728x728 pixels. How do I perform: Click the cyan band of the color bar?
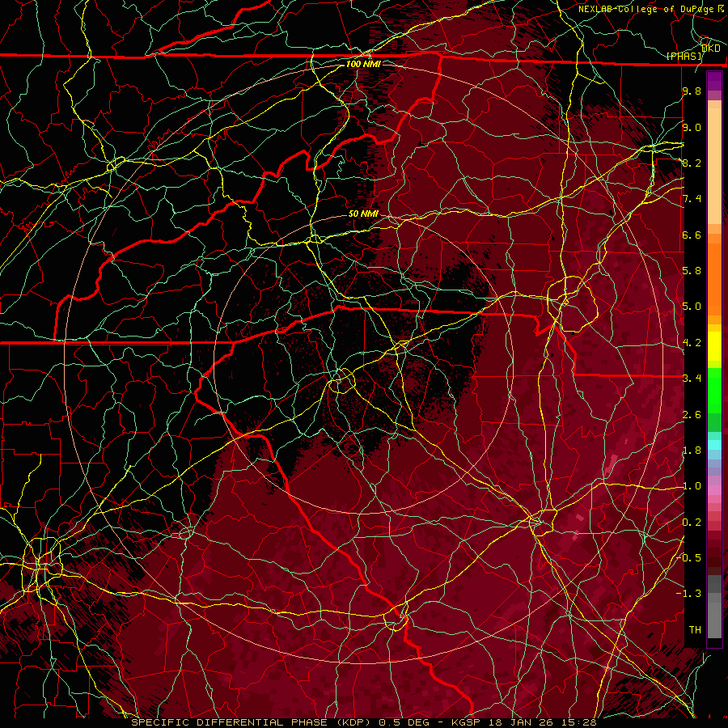[x=714, y=444]
